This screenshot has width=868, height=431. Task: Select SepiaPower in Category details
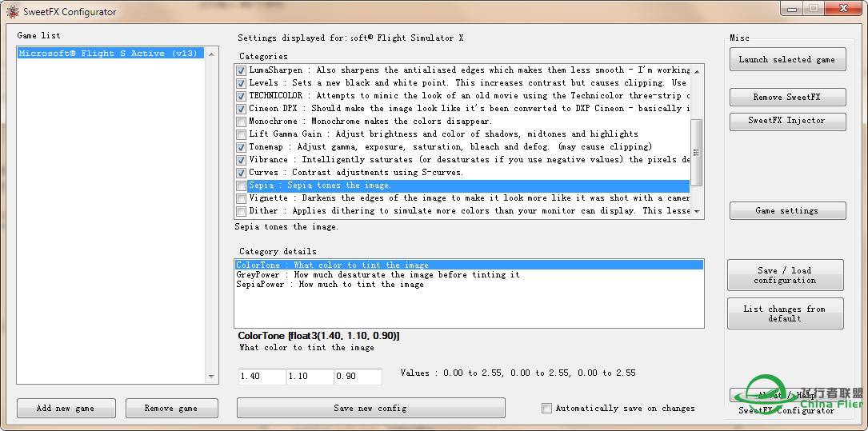tap(330, 285)
